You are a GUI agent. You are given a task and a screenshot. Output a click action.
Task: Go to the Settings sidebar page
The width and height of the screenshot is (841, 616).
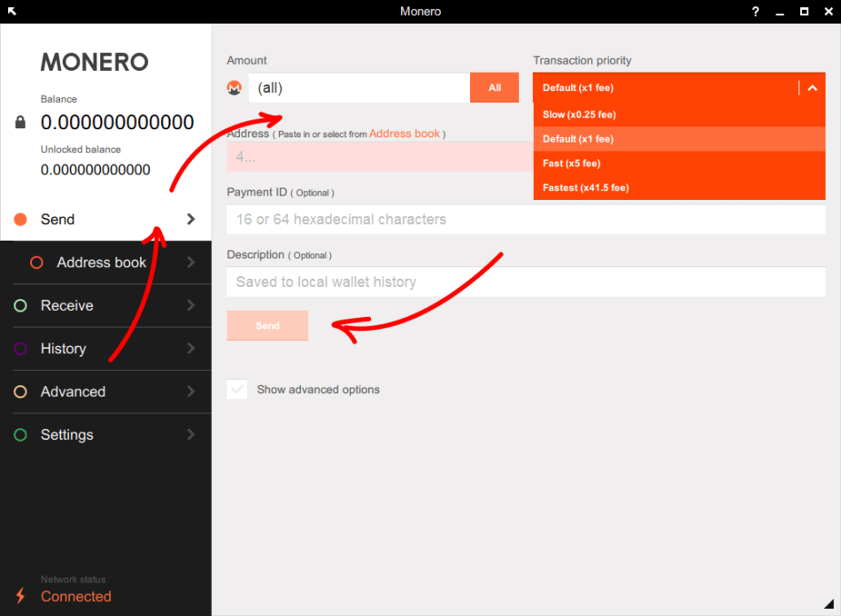tap(67, 435)
